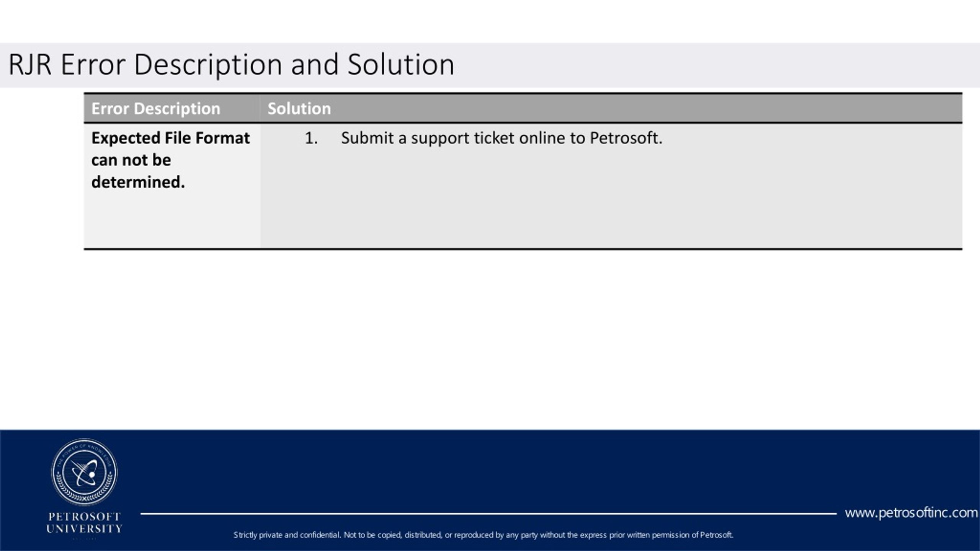This screenshot has height=551, width=980.
Task: Click the list number '1.' in the Solution cell
Action: click(311, 138)
